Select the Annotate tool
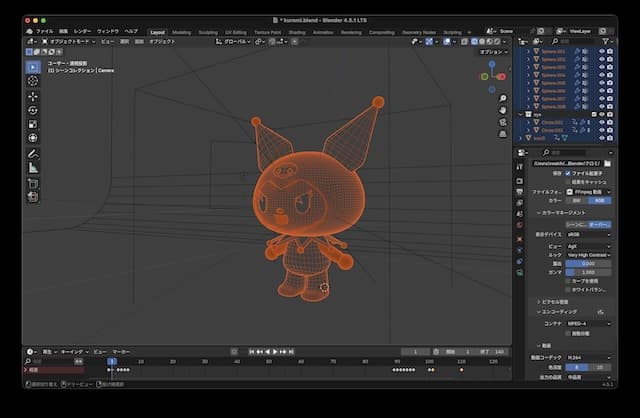The image size is (640, 418). (33, 154)
